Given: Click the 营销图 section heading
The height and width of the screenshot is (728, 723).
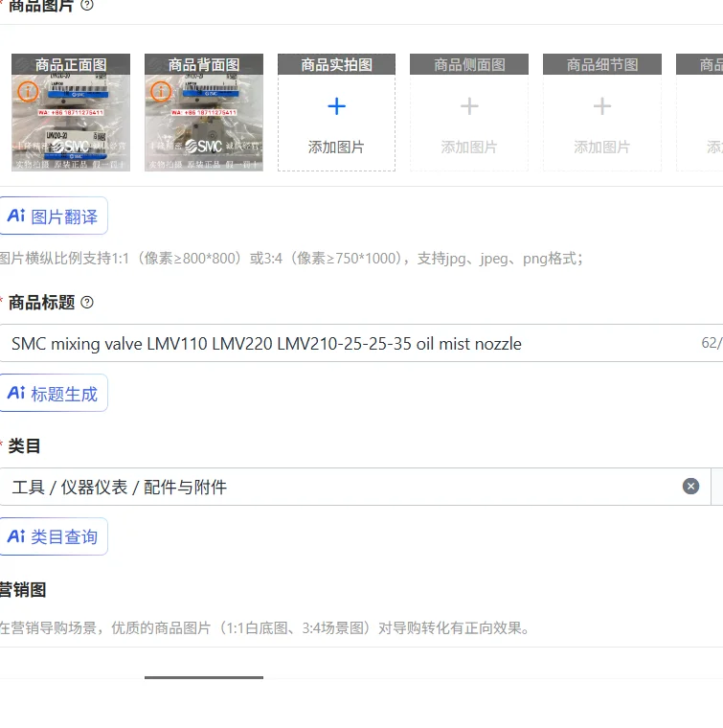Looking at the screenshot, I should point(23,590).
